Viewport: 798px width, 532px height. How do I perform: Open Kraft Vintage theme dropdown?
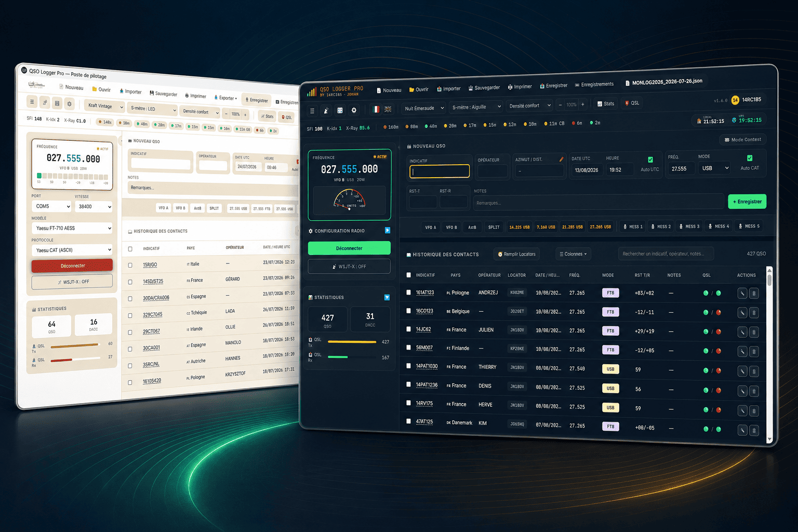(104, 106)
